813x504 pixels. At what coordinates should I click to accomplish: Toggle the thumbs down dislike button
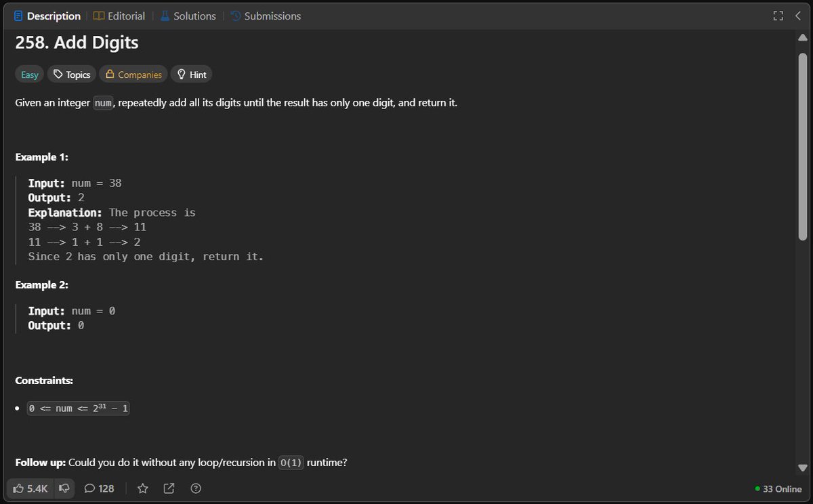64,488
